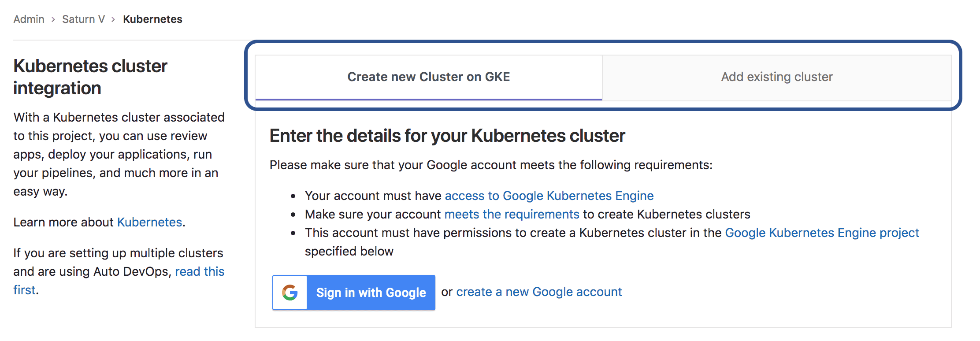The width and height of the screenshot is (980, 341).
Task: Visit the Google Kubernetes Engine project link
Action: pyautogui.click(x=821, y=233)
